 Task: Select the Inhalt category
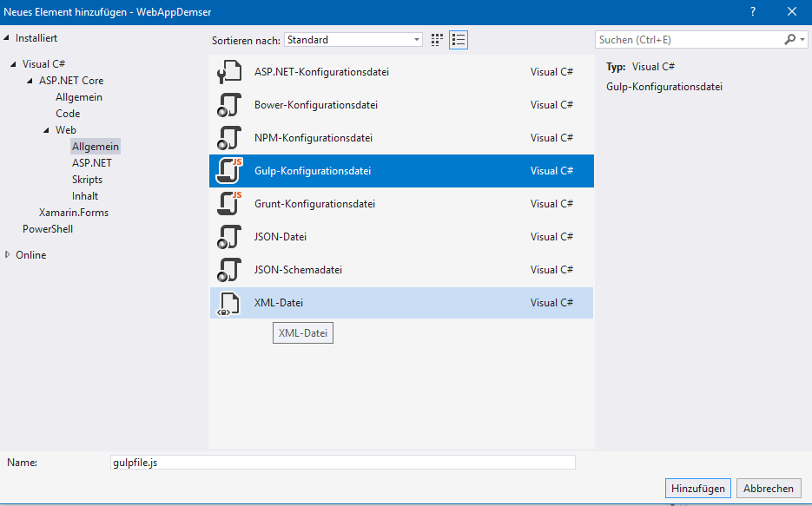(85, 196)
